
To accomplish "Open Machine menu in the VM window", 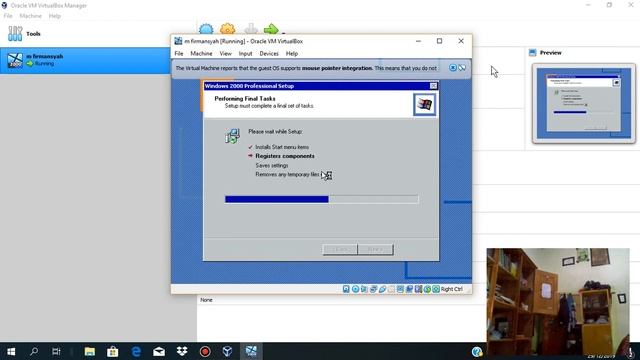I will pos(201,53).
